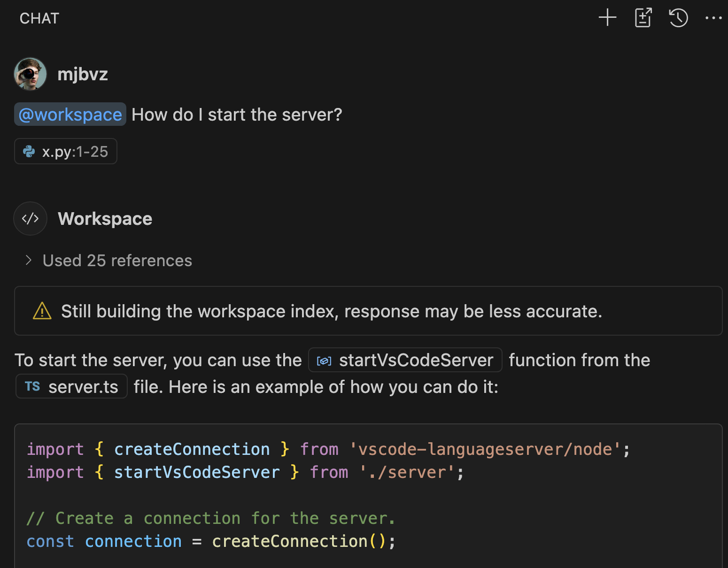Click the yellow warning triangle icon
Screen dimensions: 728x568
point(42,311)
